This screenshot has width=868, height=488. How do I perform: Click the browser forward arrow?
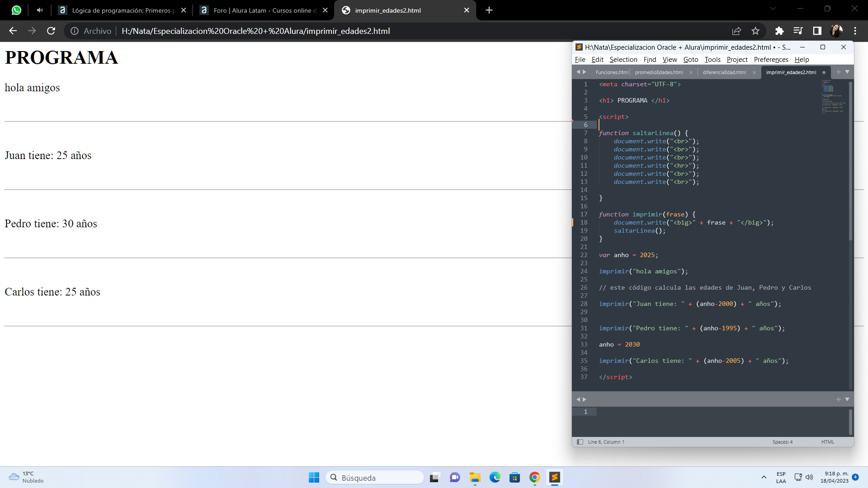coord(32,31)
